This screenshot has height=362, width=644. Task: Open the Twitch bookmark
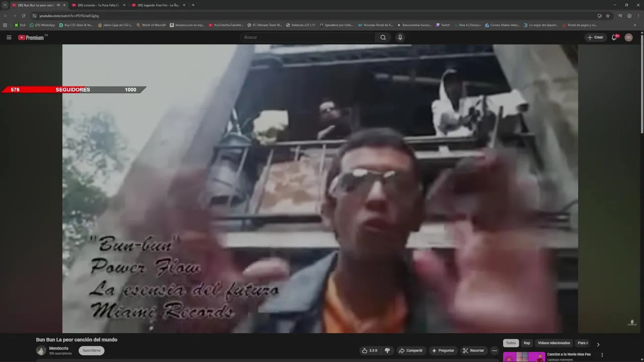coord(443,25)
